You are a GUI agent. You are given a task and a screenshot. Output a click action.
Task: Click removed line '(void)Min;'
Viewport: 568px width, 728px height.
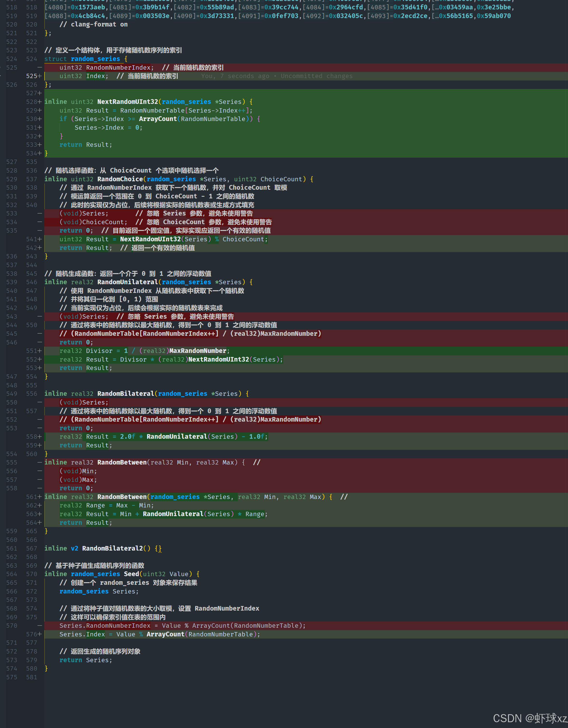pyautogui.click(x=78, y=471)
